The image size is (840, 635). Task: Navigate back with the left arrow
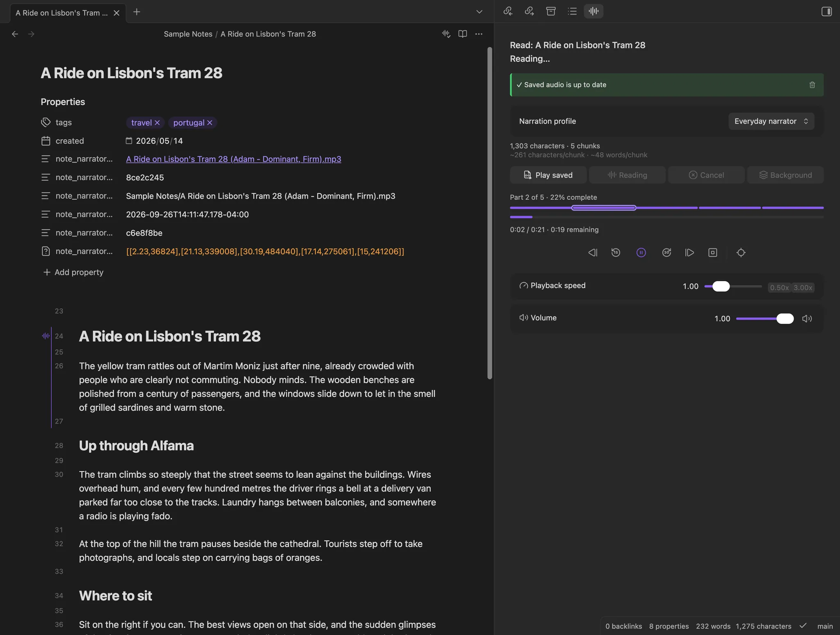[x=15, y=34]
